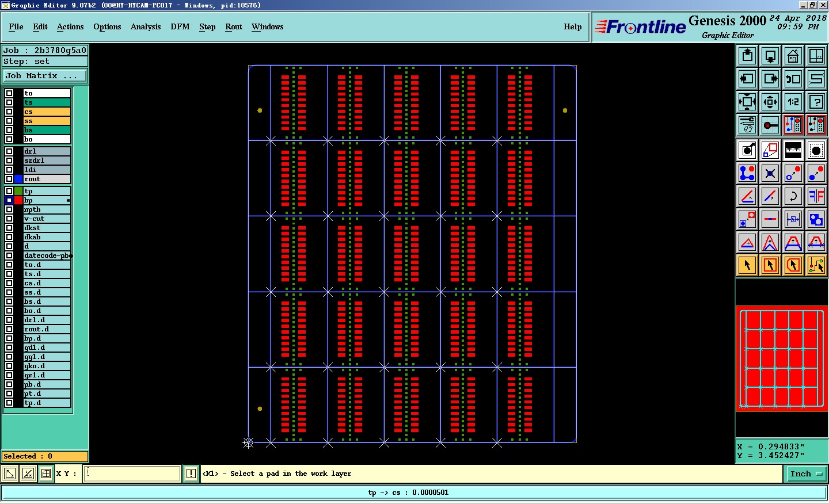Click the pan down icon
This screenshot has height=504, width=829.
[x=770, y=56]
